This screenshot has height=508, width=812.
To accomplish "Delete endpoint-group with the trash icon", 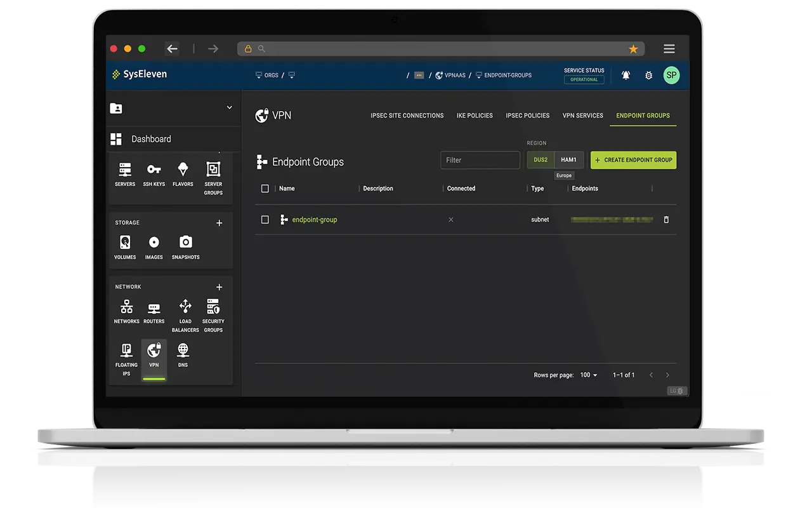I will pos(666,220).
